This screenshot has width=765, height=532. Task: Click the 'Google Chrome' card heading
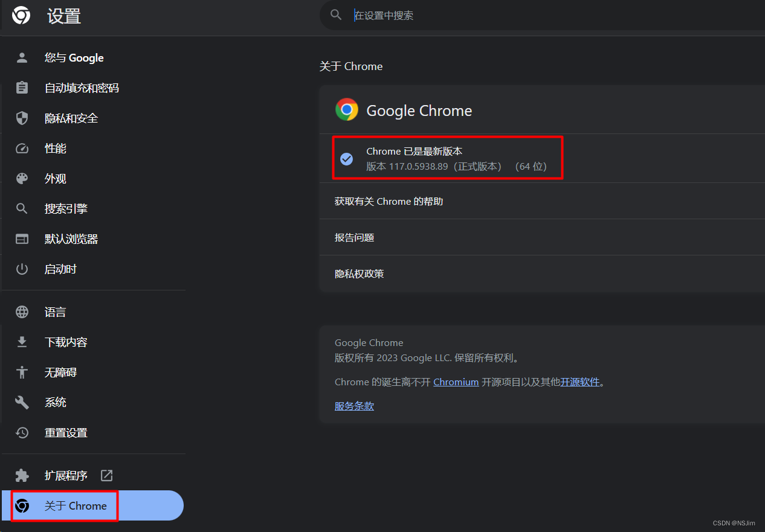coord(419,111)
